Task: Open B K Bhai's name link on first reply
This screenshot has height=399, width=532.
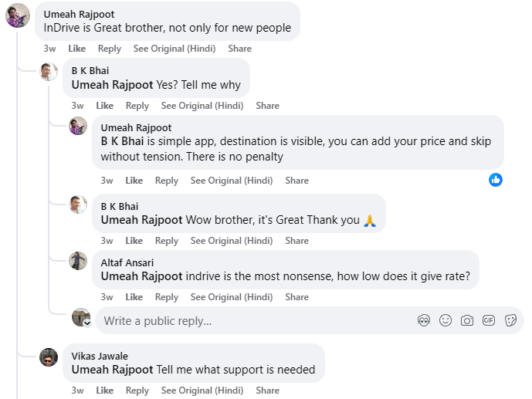Action: point(90,70)
